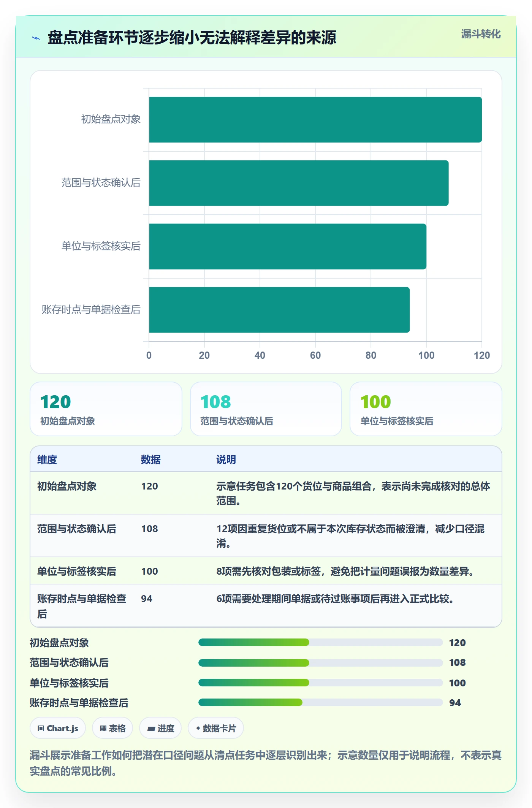Click the diamond icon in 数据卡片 chip
This screenshot has width=532, height=808.
[198, 728]
